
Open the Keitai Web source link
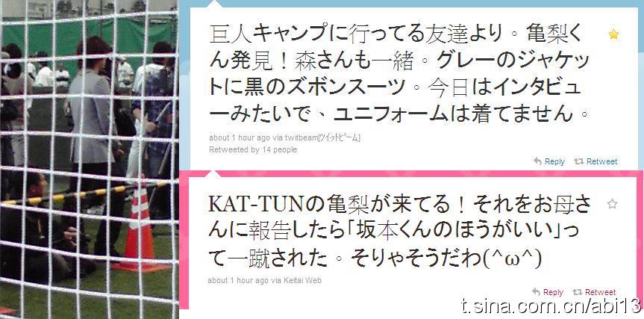tap(302, 280)
